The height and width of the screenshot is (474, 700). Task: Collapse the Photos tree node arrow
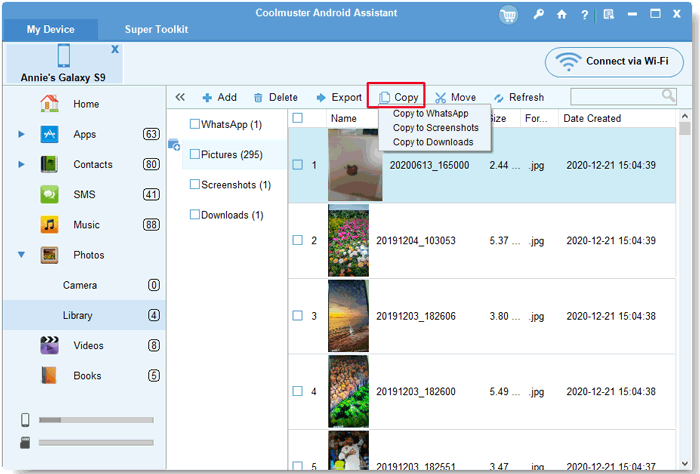tap(21, 255)
